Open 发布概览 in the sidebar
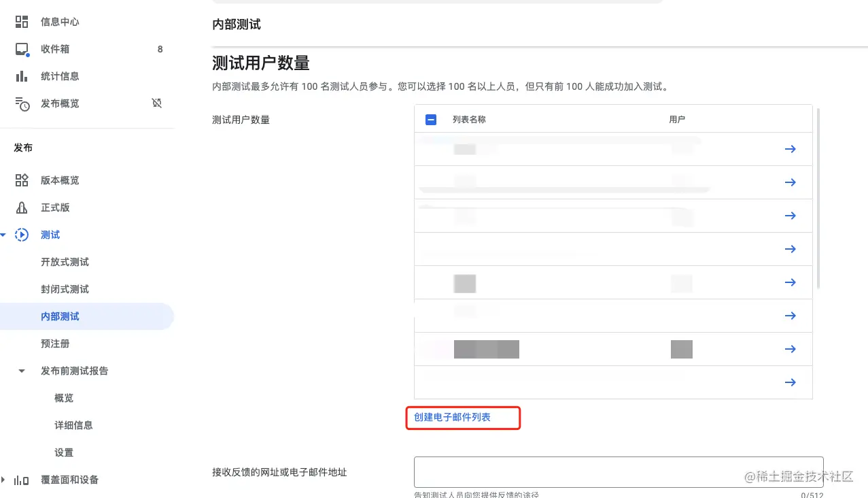The width and height of the screenshot is (868, 498). click(x=60, y=103)
